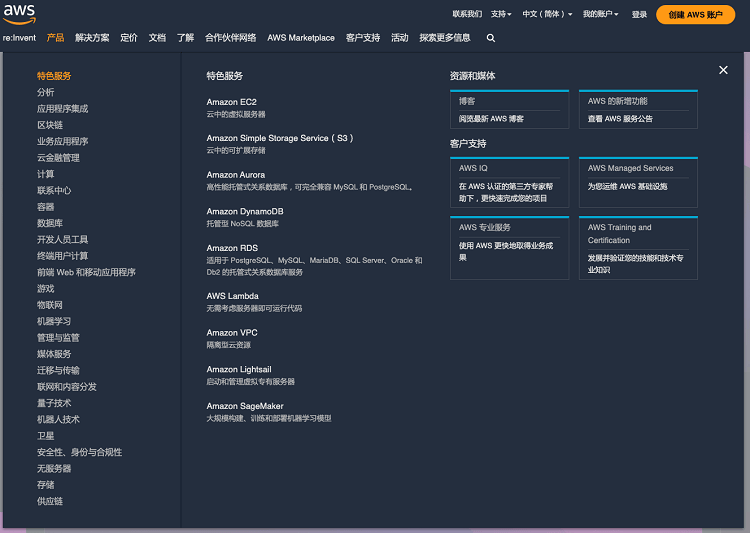Select the 卫星 category

point(45,435)
